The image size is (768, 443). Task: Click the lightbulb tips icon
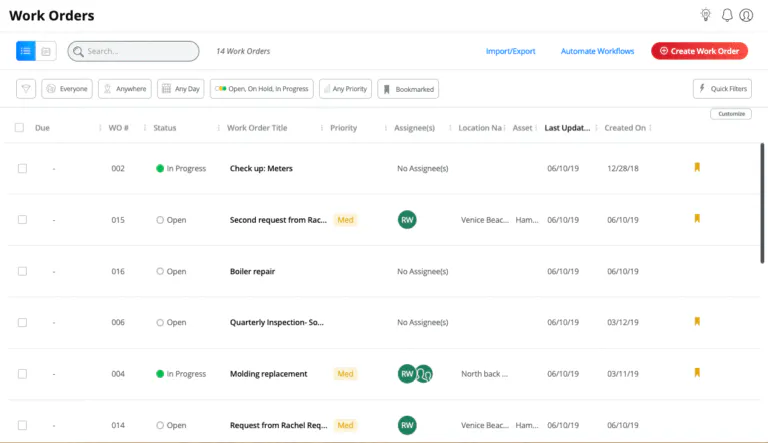706,15
